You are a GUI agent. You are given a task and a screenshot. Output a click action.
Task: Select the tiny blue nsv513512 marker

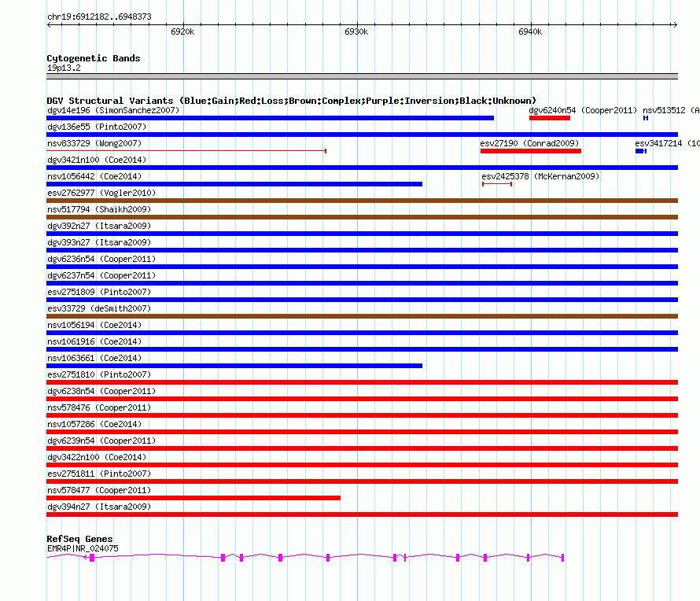click(646, 118)
